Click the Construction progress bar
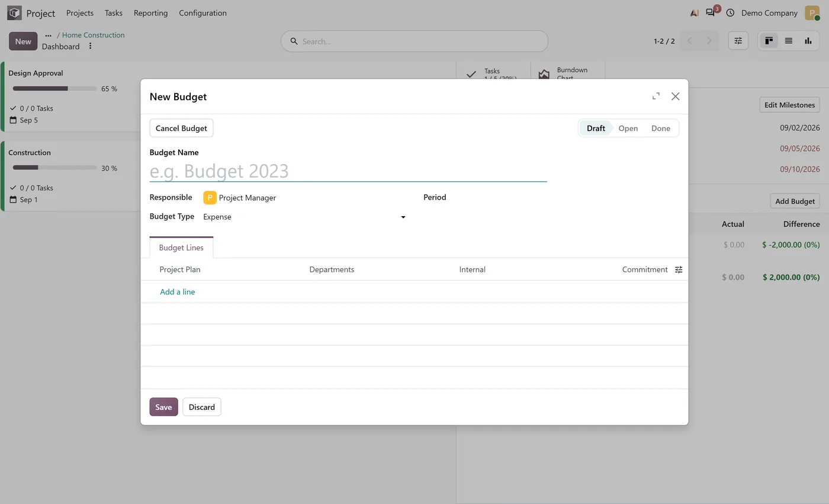 tap(54, 168)
